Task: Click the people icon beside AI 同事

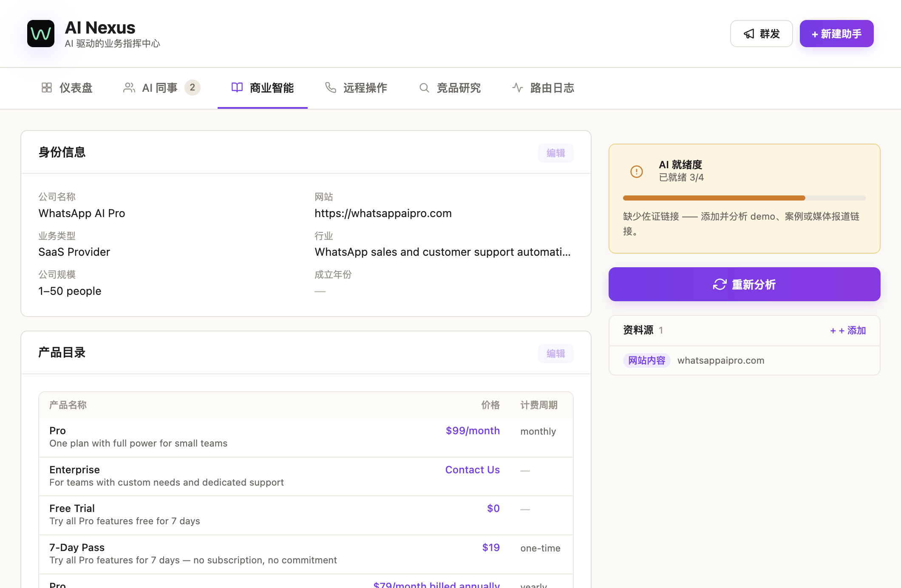Action: pos(129,88)
